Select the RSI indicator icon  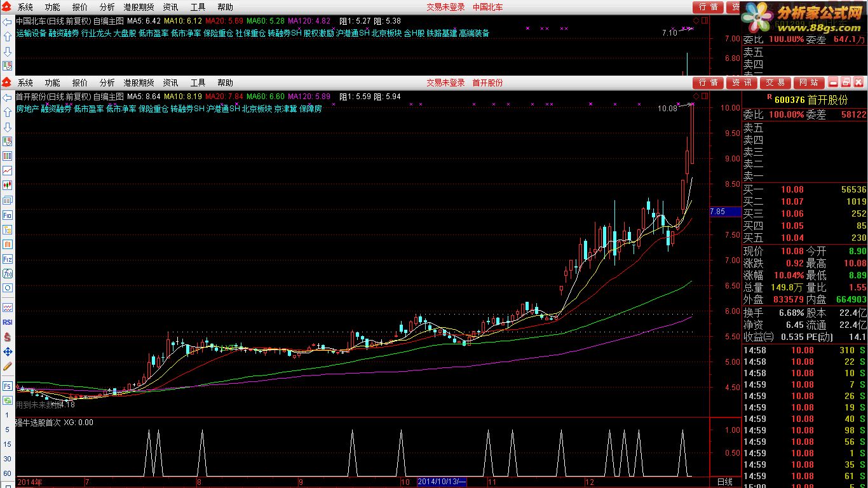pyautogui.click(x=8, y=322)
